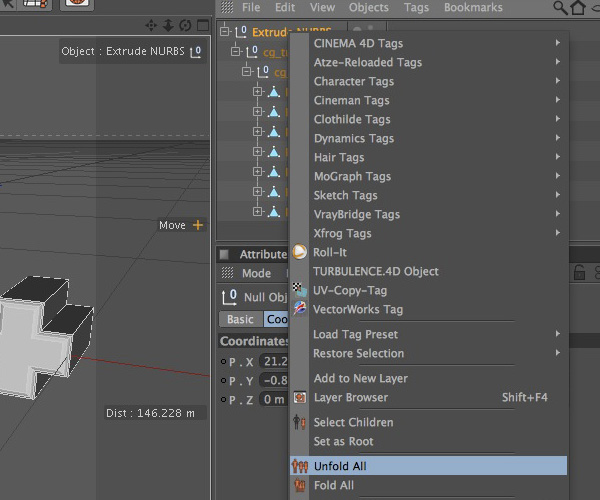Click the Attributes panel square icon

point(224,254)
